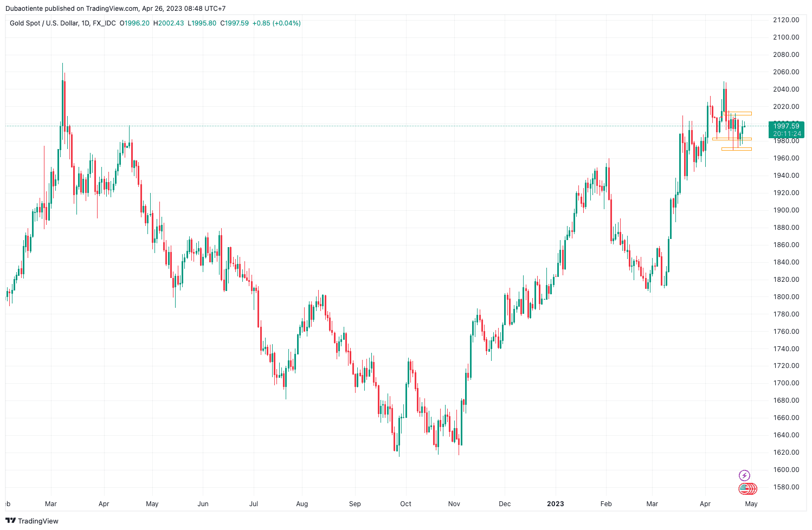This screenshot has height=530, width=812.
Task: Click the Jul label on the time axis
Action: [x=254, y=504]
